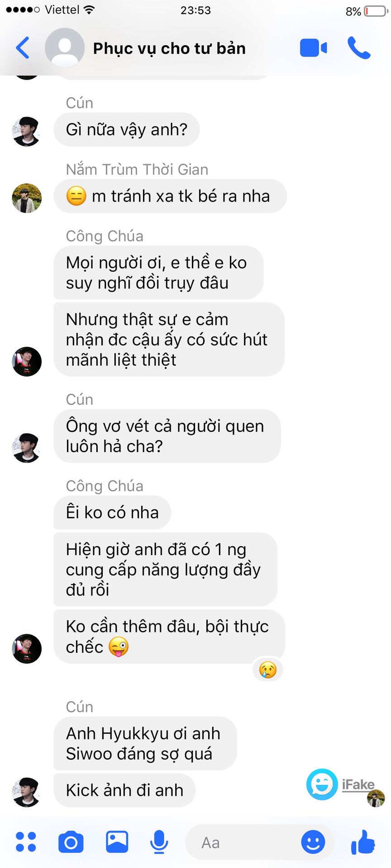
Task: Start a video call
Action: click(313, 48)
